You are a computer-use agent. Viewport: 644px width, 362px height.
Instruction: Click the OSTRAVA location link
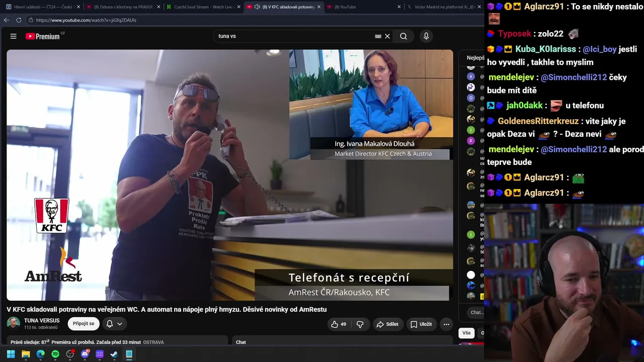coord(153,342)
